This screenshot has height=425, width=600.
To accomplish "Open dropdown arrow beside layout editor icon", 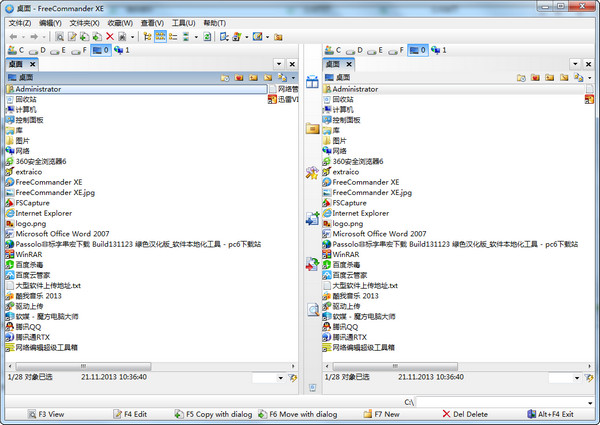I will (267, 37).
